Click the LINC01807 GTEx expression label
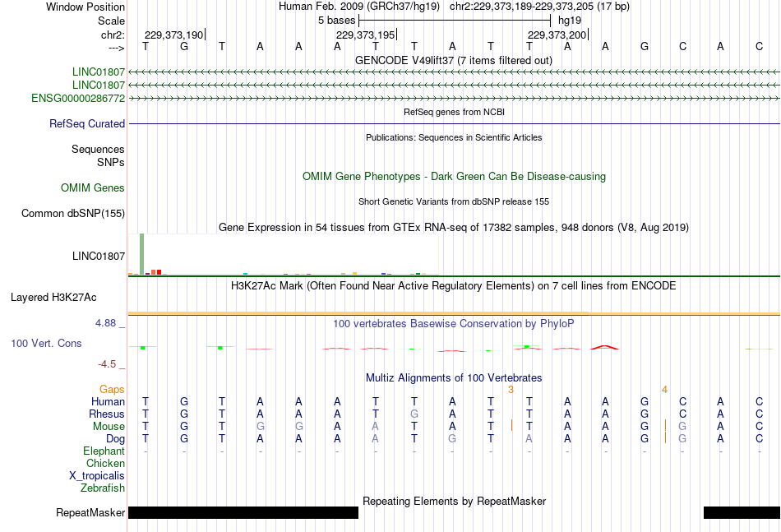 pyautogui.click(x=99, y=256)
